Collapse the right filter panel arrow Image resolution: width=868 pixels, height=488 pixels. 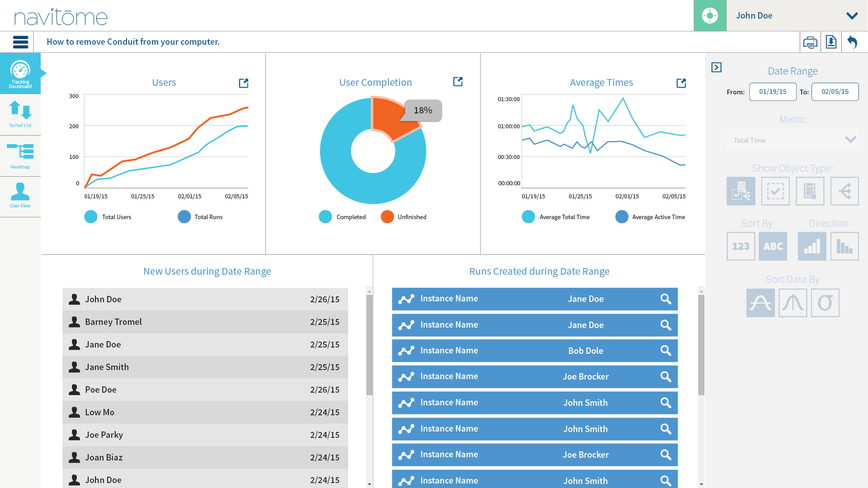[716, 67]
